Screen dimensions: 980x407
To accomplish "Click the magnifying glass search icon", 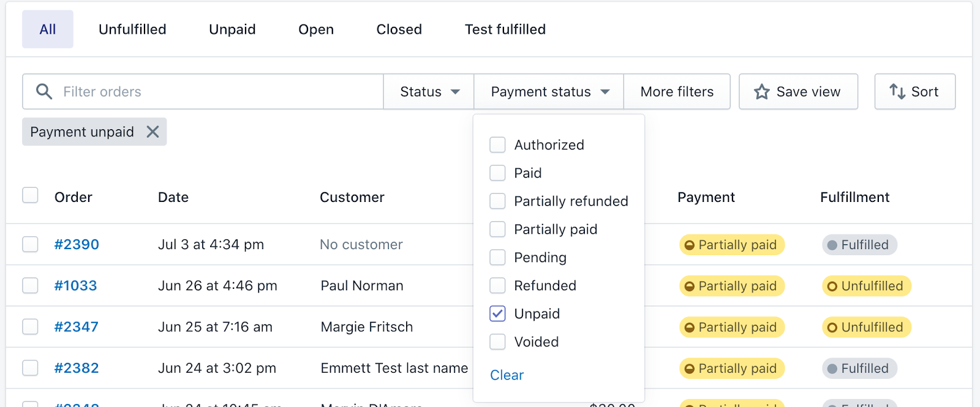I will point(43,92).
